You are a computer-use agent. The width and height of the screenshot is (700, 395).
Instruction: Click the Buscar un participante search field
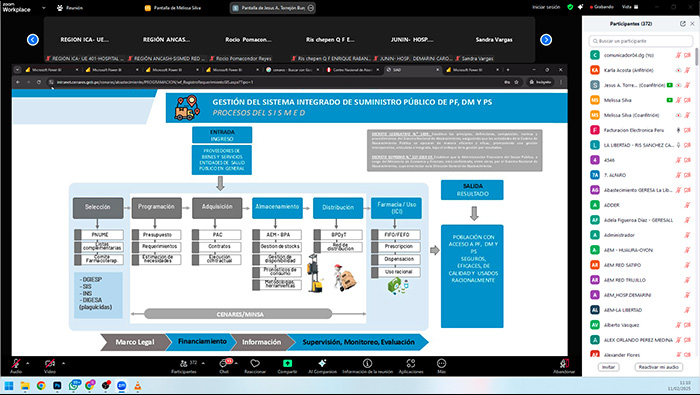tap(641, 41)
